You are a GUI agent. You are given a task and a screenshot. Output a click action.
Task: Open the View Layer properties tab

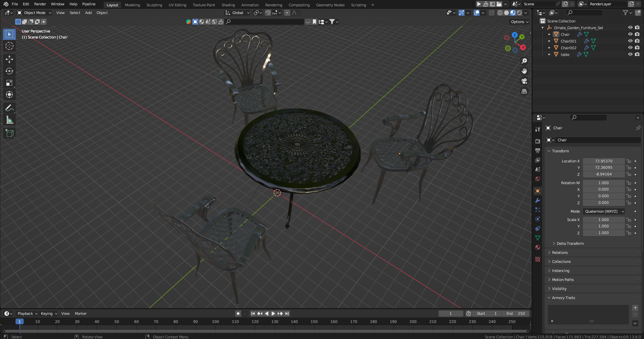pos(538,160)
